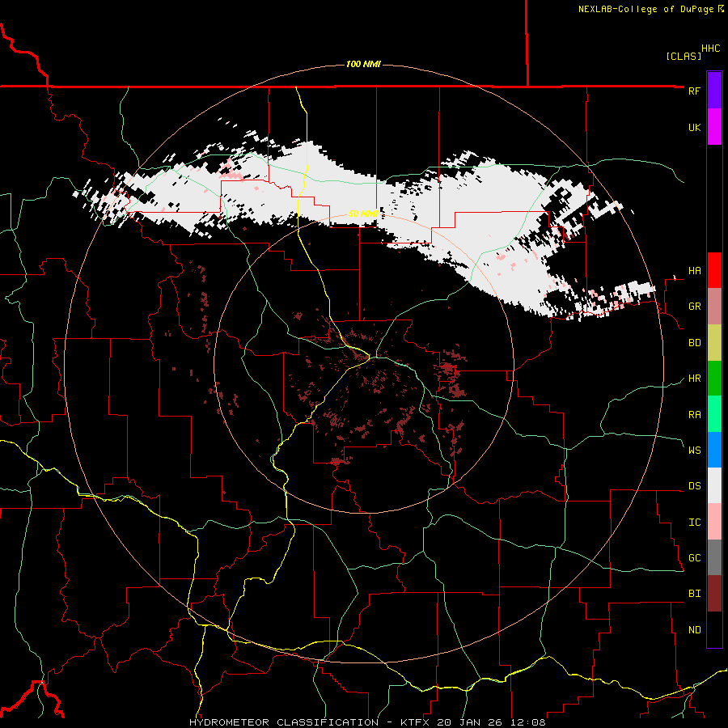Pick the DS white legend swatch
Viewport: 728px width, 728px height.
pyautogui.click(x=714, y=485)
